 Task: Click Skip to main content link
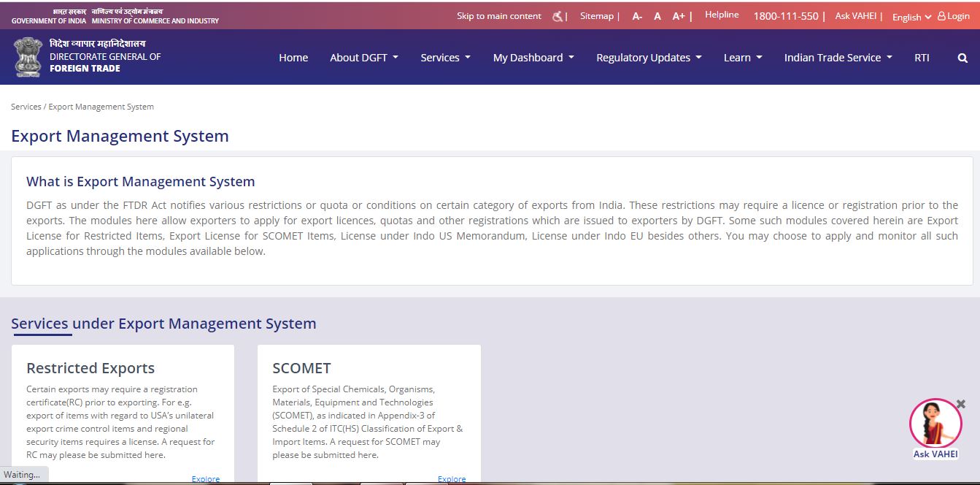498,15
